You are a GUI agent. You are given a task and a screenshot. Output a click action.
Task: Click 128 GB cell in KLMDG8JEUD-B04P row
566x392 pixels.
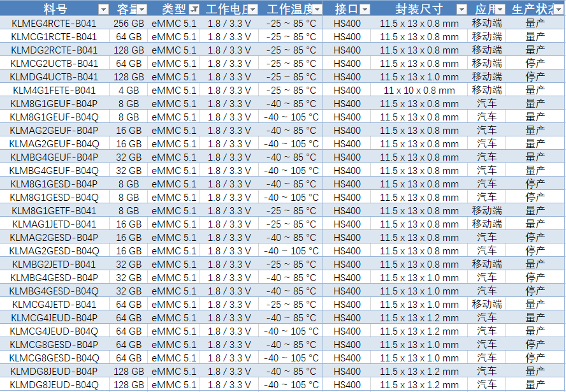pos(129,371)
